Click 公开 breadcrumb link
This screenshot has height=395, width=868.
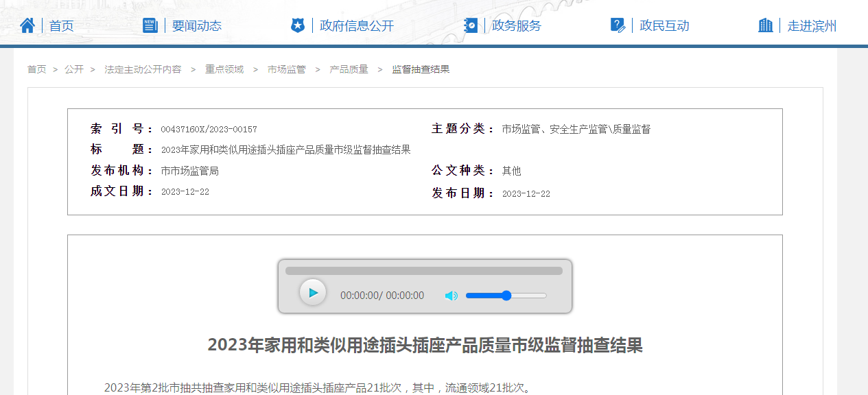(74, 69)
